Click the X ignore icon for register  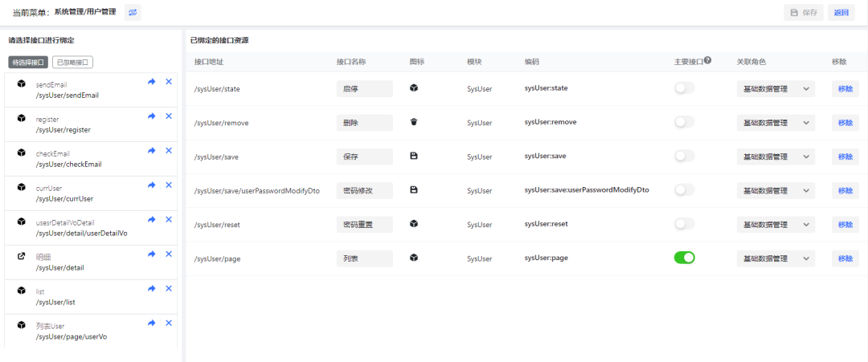pos(169,116)
